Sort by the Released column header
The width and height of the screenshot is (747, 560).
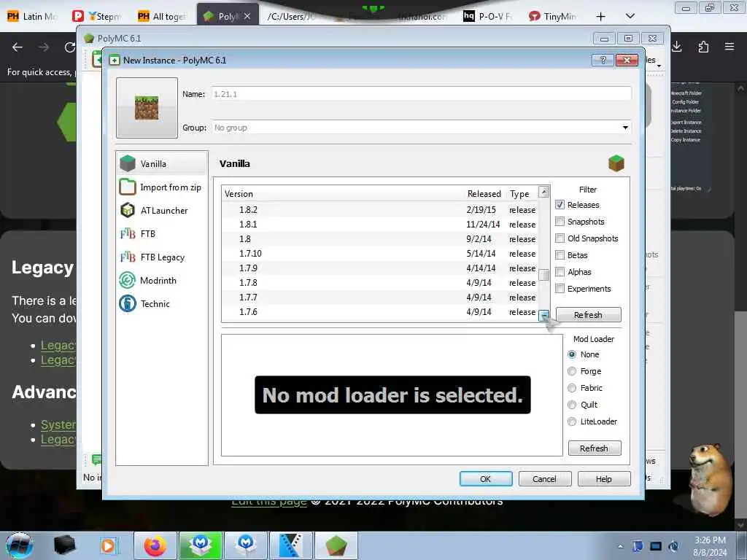(x=484, y=194)
